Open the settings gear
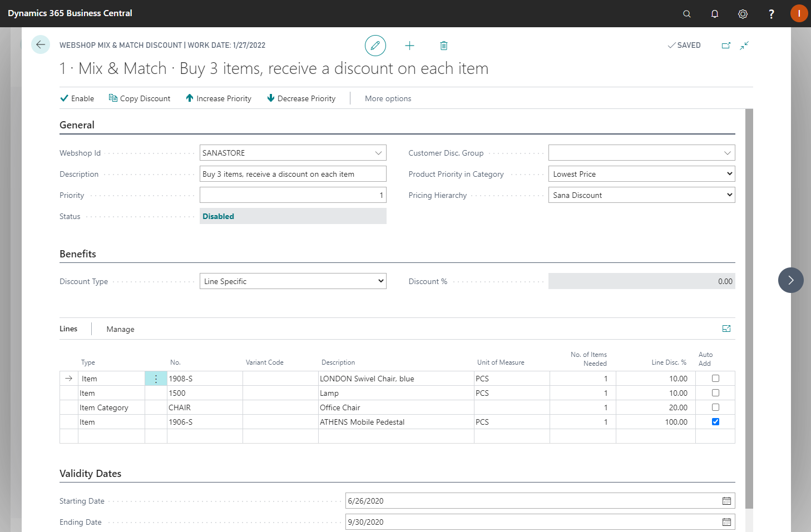 [743, 14]
